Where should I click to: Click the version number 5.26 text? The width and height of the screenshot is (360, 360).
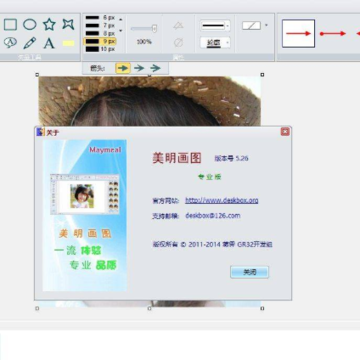pos(231,159)
